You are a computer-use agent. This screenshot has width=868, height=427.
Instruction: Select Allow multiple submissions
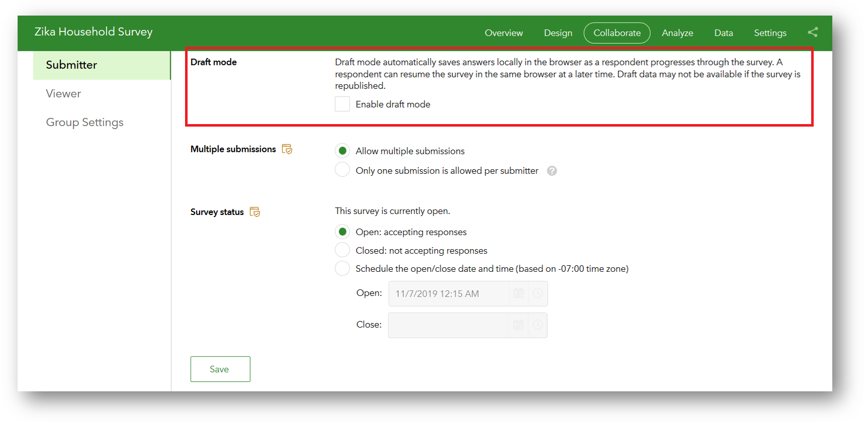pos(342,151)
